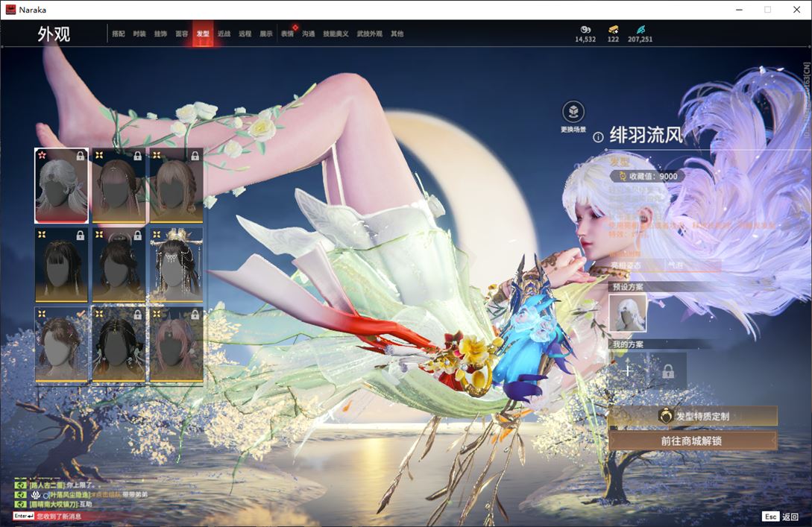The width and height of the screenshot is (812, 527).
Task: Click the locked slot under 我的方案
Action: click(x=667, y=370)
